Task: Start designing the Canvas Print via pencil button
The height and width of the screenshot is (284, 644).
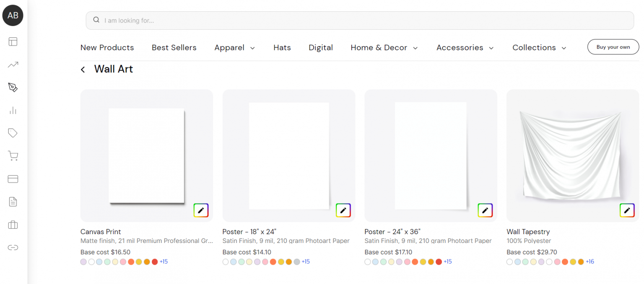Action: pos(201,210)
